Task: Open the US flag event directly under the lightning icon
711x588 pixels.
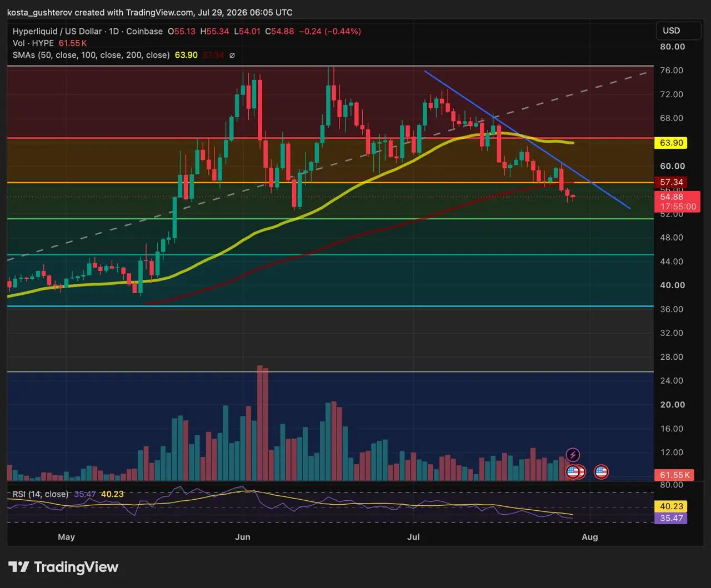Action: click(x=573, y=472)
